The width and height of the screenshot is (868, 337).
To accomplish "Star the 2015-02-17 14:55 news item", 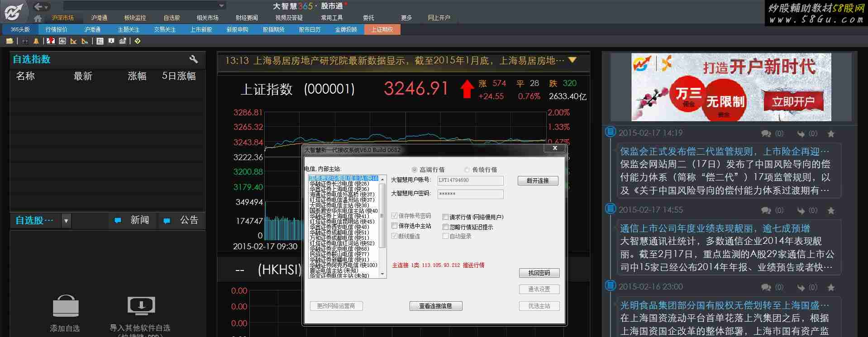I will [x=831, y=210].
